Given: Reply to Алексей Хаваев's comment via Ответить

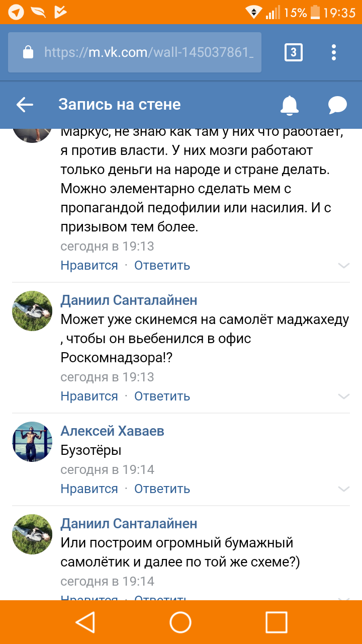Looking at the screenshot, I should [x=162, y=489].
